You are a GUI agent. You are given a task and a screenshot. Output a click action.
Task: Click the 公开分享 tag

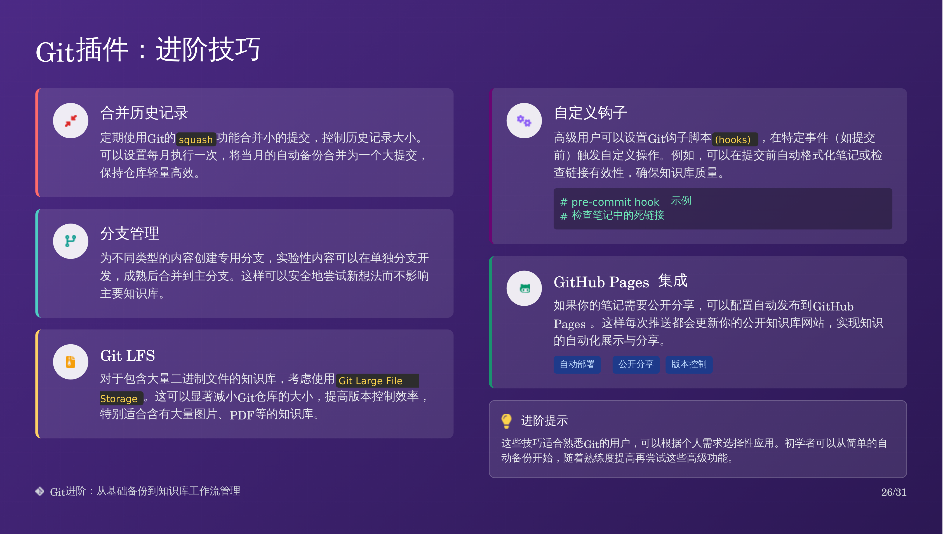coord(636,364)
